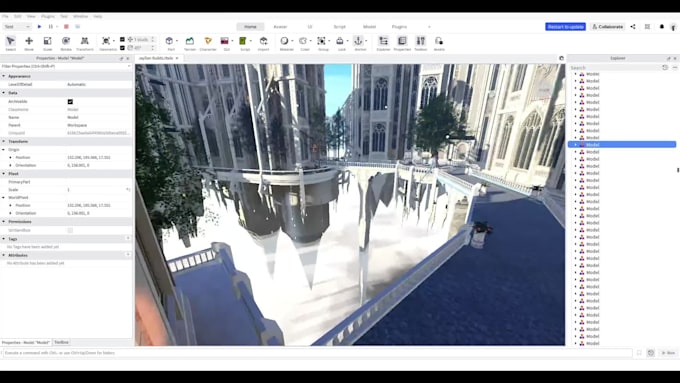Open the Material dropdown arrow
The height and width of the screenshot is (383, 680).
292,41
